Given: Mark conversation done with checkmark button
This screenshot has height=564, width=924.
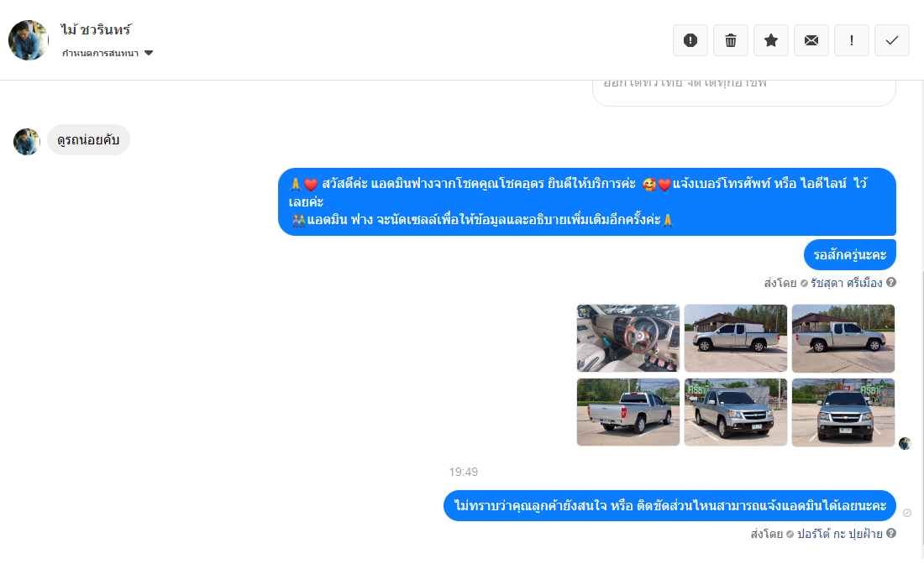Looking at the screenshot, I should (892, 40).
